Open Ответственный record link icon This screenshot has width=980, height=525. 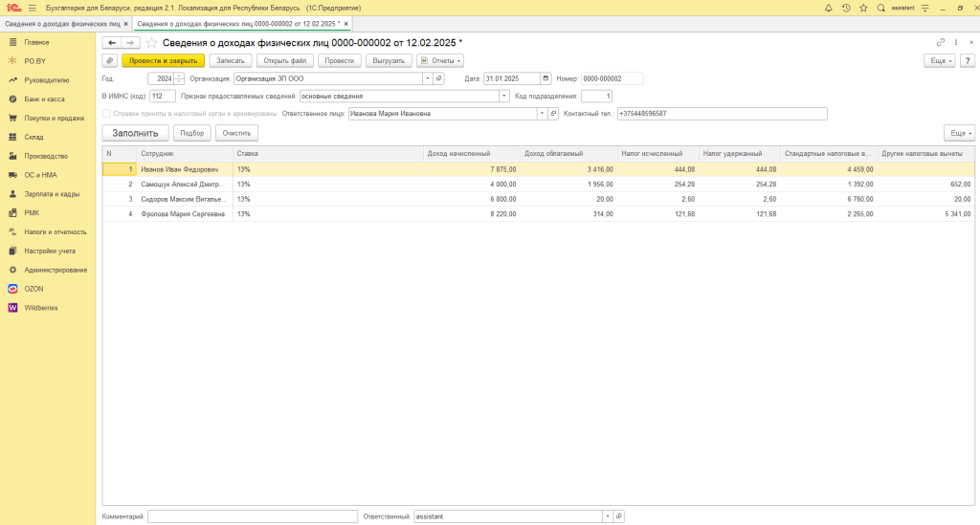pyautogui.click(x=619, y=516)
